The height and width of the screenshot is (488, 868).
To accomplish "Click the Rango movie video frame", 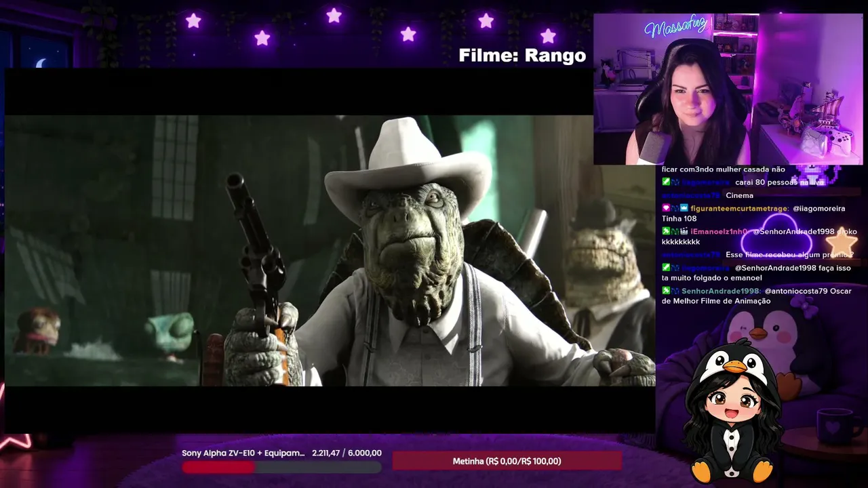I will (x=330, y=251).
